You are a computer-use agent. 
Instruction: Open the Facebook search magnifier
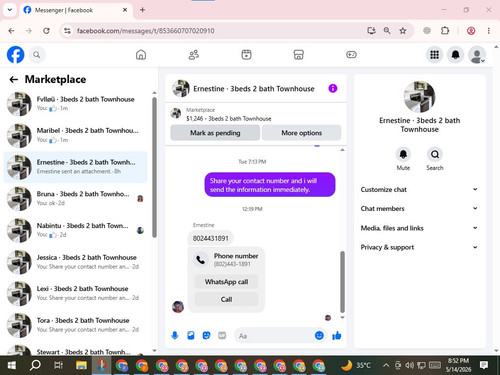point(37,55)
